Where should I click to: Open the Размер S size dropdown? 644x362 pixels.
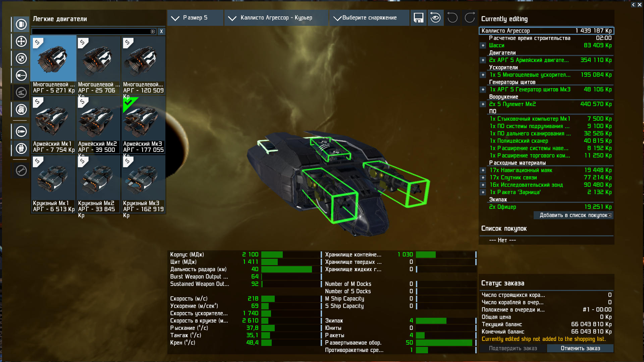(195, 18)
